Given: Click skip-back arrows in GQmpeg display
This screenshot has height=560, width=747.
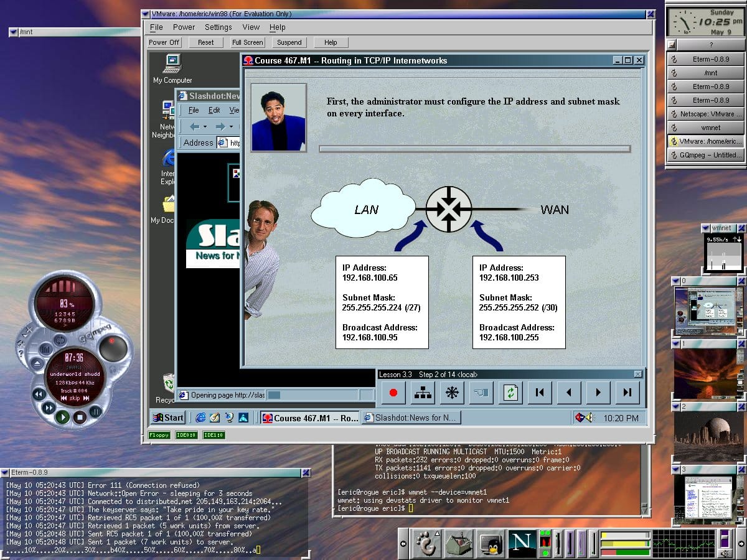Looking at the screenshot, I should point(63,398).
